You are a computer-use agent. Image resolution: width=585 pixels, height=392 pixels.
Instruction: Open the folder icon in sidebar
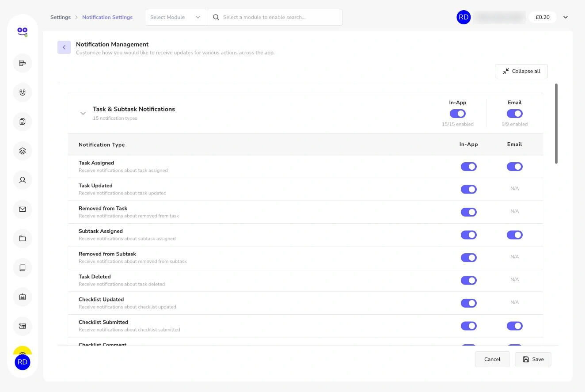coord(23,239)
